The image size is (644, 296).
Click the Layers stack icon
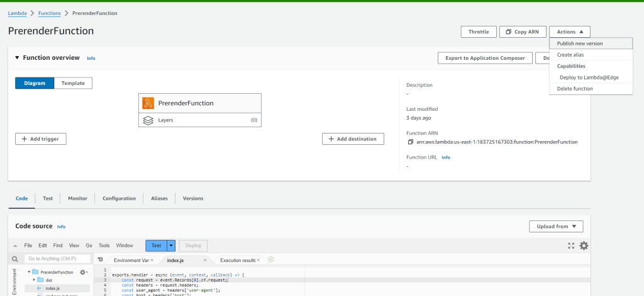point(148,120)
